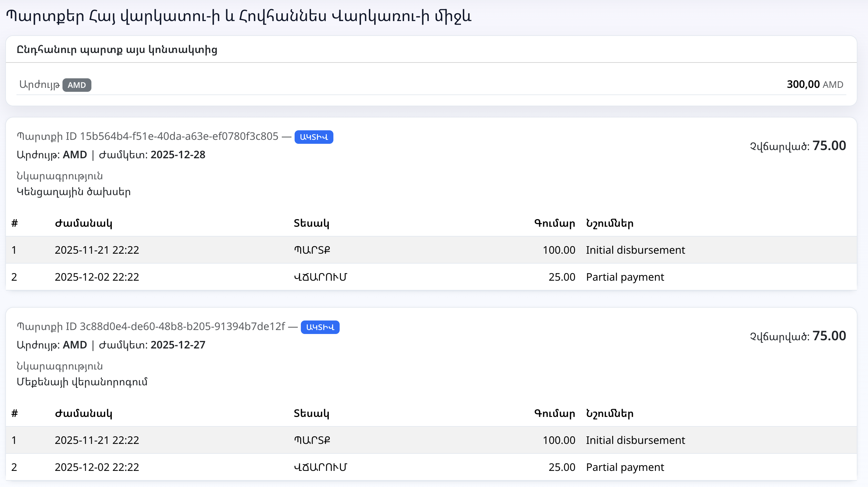Click the due date 2025-12-28 on first debt

(x=178, y=155)
